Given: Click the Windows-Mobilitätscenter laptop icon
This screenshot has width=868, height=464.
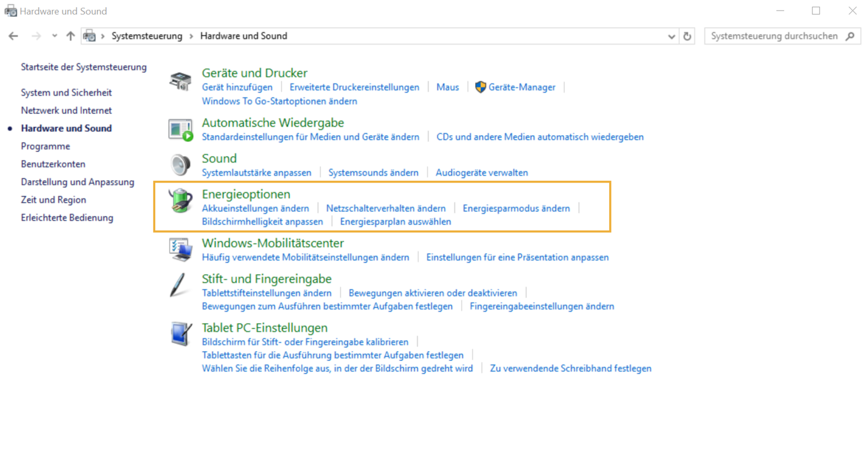Looking at the screenshot, I should (180, 249).
